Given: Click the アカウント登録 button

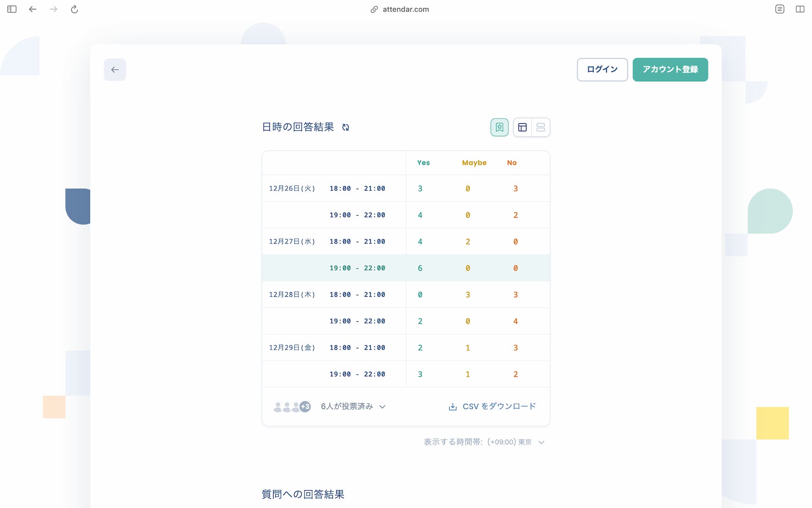Looking at the screenshot, I should click(x=670, y=69).
